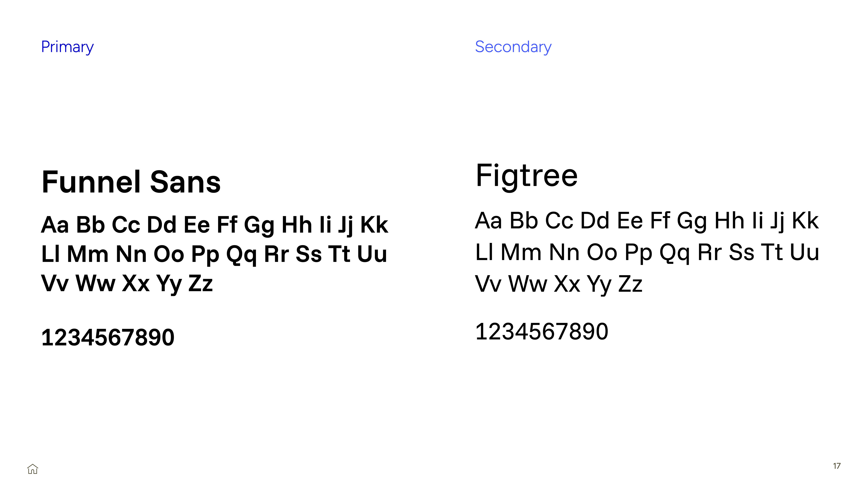
Task: Click bold "Aa" under Funnel Sans
Action: tap(55, 225)
